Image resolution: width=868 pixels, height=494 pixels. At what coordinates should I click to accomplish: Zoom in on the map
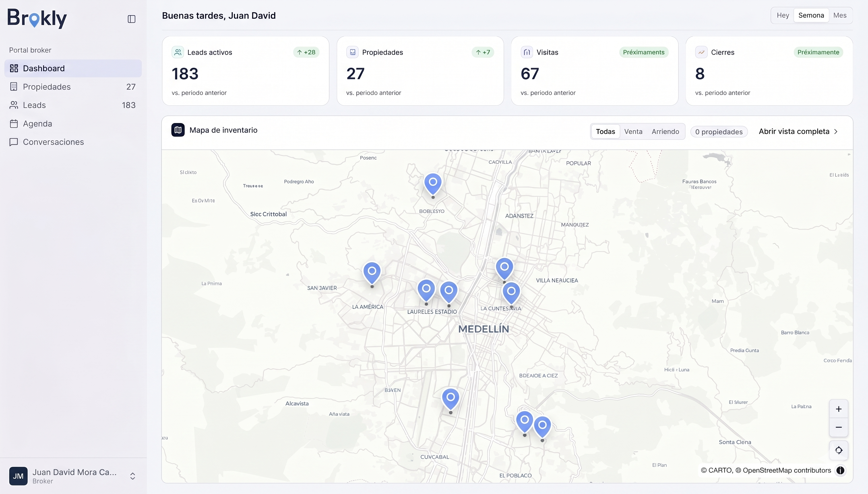pyautogui.click(x=838, y=409)
